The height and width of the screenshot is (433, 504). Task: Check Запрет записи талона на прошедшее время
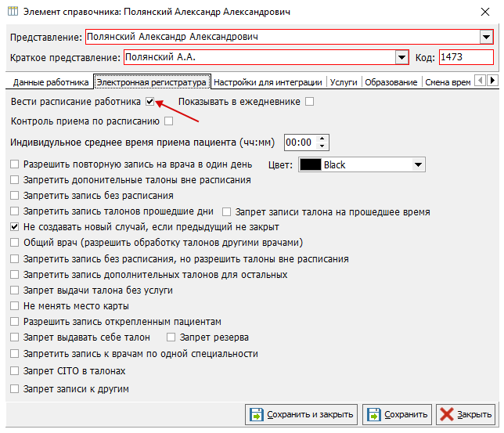pos(227,212)
